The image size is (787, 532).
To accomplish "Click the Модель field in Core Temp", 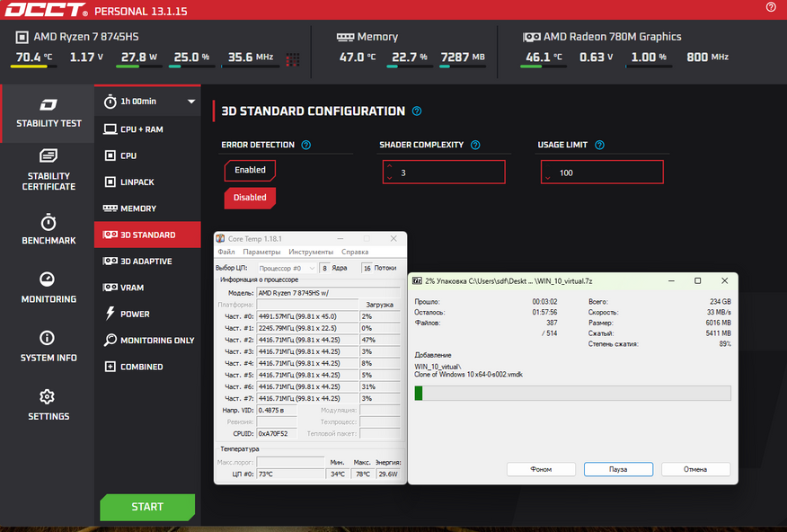I will click(329, 293).
